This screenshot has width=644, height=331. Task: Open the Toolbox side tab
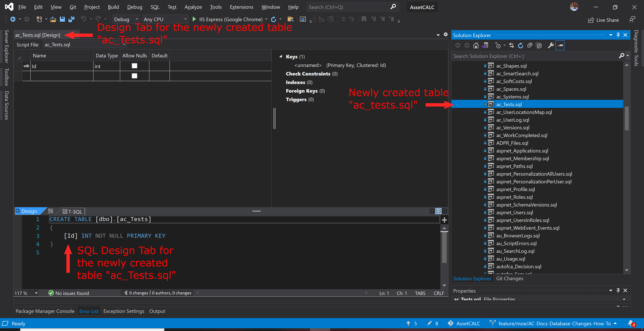7,77
